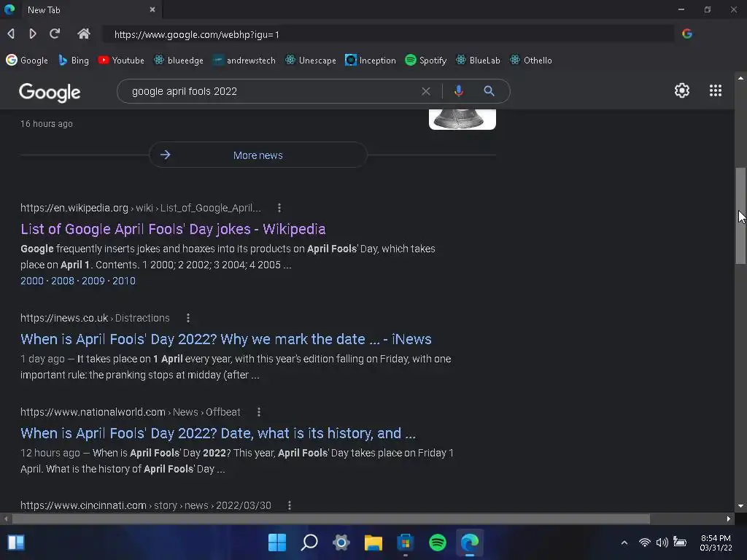The image size is (747, 560).
Task: Open File Explorer from the taskbar
Action: pyautogui.click(x=373, y=542)
